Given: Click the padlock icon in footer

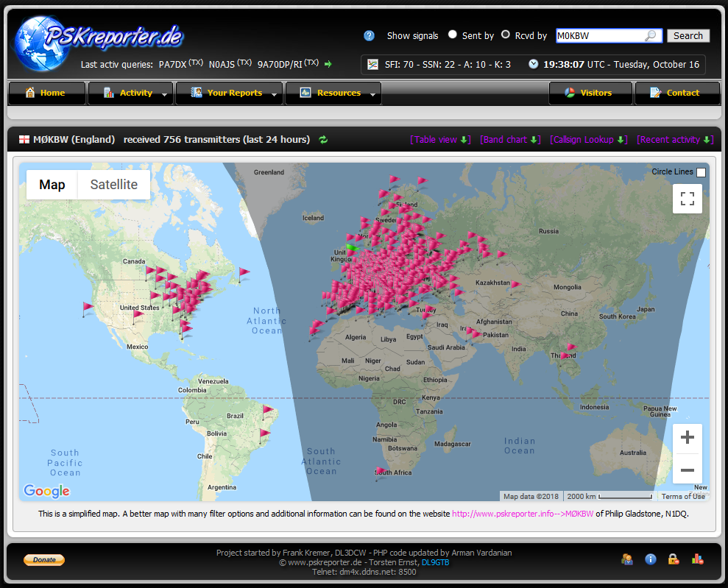Looking at the screenshot, I should 673,559.
